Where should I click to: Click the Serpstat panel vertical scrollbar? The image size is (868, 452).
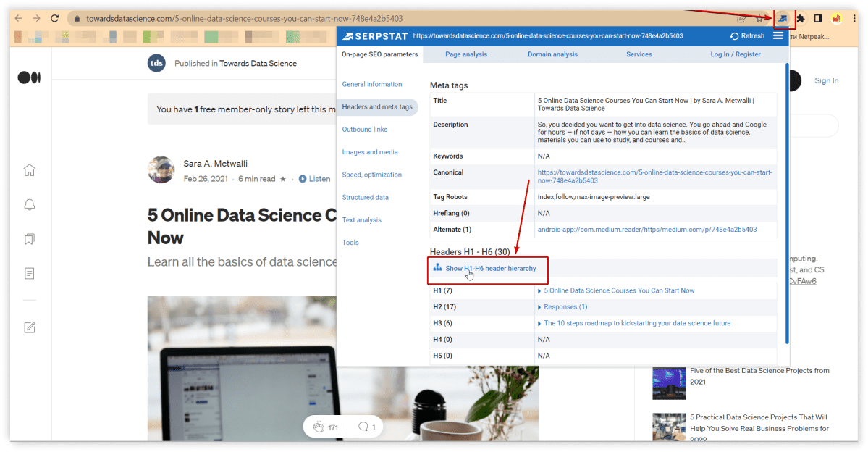(786, 203)
